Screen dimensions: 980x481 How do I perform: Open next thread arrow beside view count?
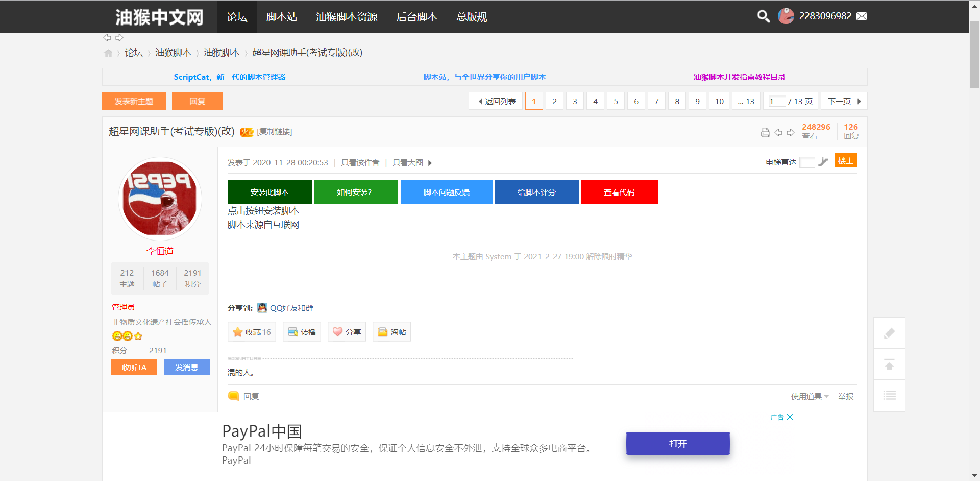point(790,132)
